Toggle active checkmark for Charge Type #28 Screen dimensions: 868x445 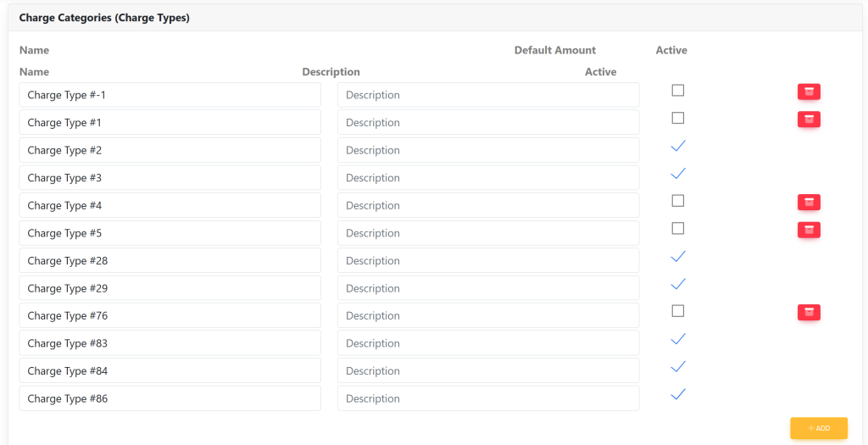pos(677,257)
